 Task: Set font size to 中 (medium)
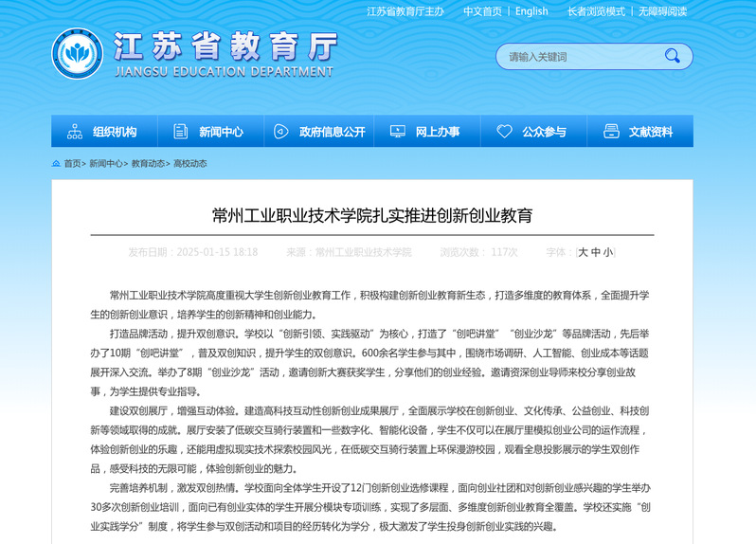[x=596, y=252]
